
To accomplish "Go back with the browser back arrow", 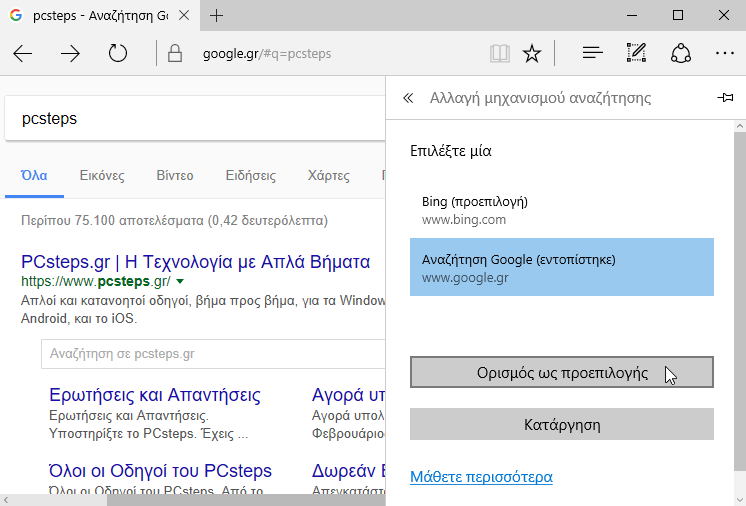I will [22, 54].
